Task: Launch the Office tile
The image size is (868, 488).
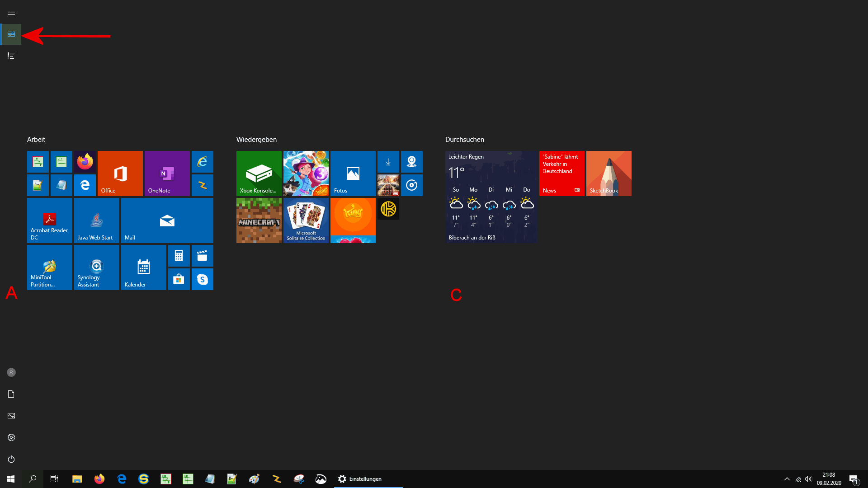Action: [x=120, y=174]
